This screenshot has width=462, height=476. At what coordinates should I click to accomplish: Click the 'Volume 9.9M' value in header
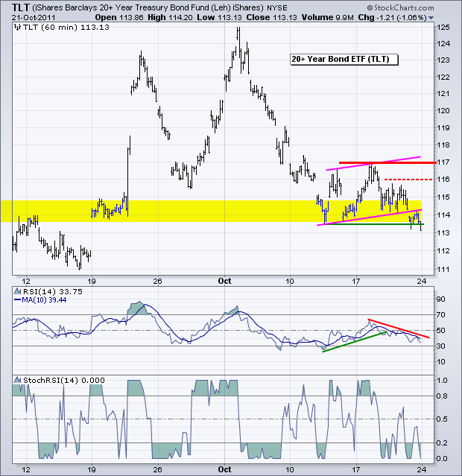(327, 18)
